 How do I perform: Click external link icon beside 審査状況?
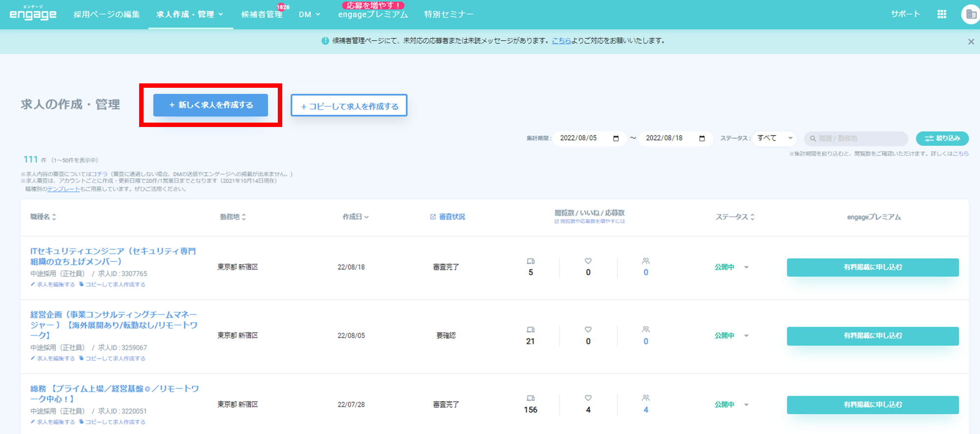coord(433,217)
